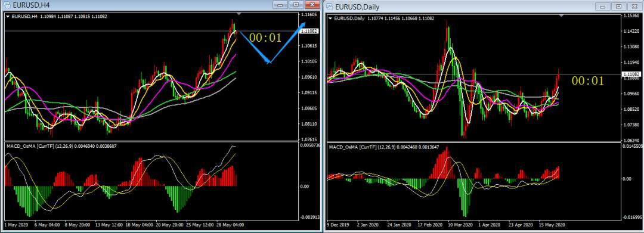Open the small arrow beside EURUSD,H4 chart label
644x233 pixels.
pos(8,17)
